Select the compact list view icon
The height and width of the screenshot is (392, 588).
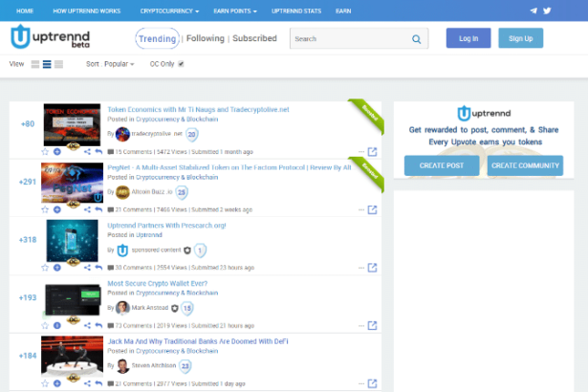(x=35, y=64)
